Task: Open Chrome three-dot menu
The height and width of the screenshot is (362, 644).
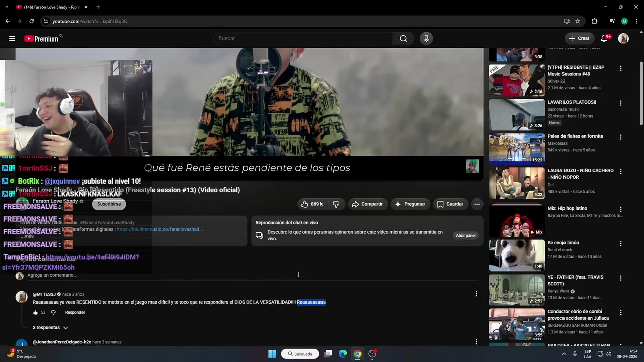Action: 636,21
